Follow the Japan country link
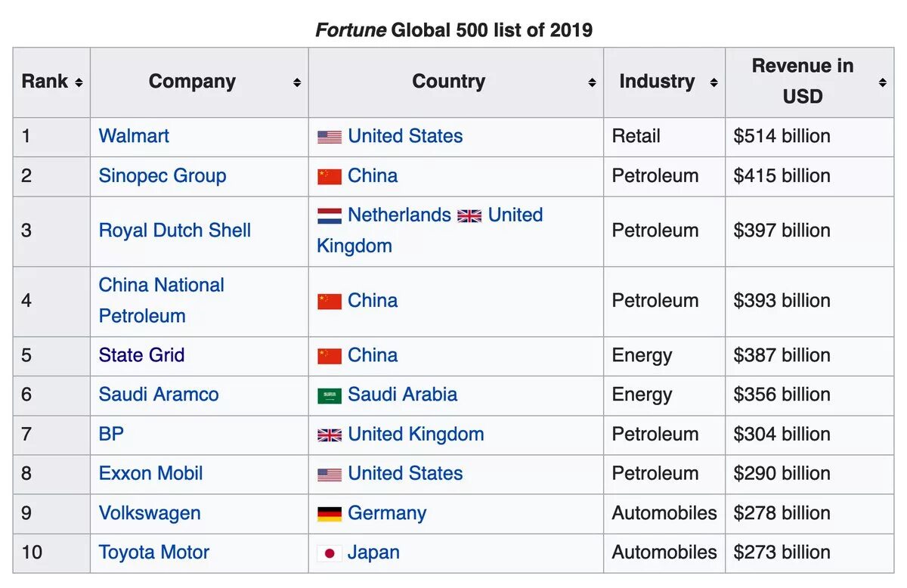Screen dimensions: 907x588 click(x=373, y=552)
